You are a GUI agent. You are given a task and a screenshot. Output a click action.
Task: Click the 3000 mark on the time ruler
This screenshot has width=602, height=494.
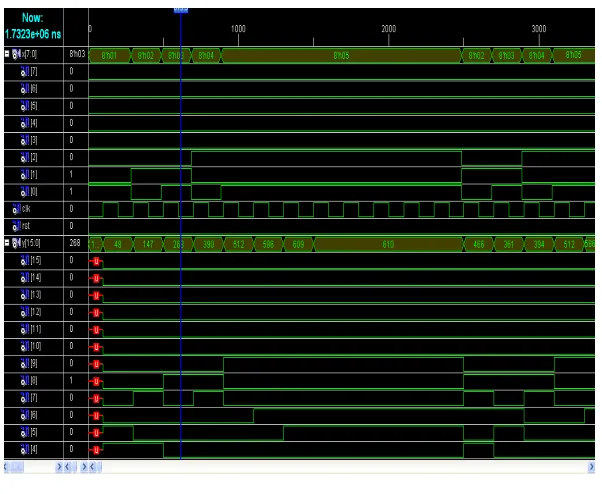tap(539, 29)
